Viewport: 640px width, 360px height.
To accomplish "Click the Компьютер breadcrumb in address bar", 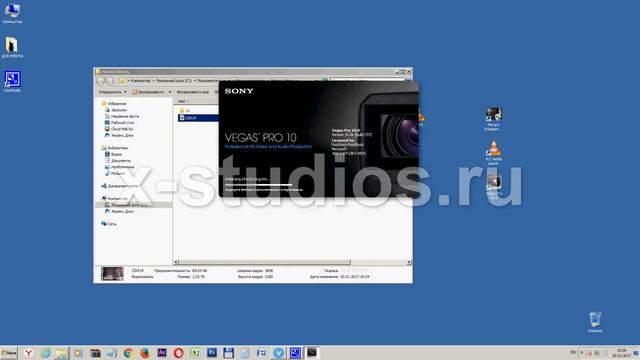I will pyautogui.click(x=140, y=81).
